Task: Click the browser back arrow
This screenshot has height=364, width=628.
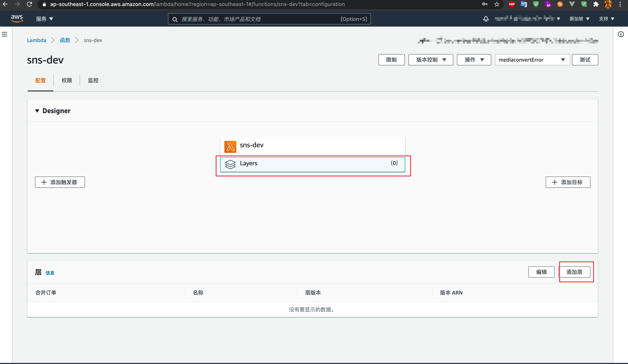Action: tap(5, 4)
